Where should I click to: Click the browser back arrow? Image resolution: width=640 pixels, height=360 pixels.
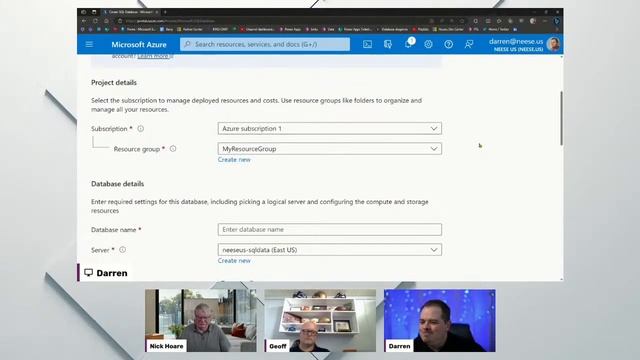pyautogui.click(x=84, y=21)
